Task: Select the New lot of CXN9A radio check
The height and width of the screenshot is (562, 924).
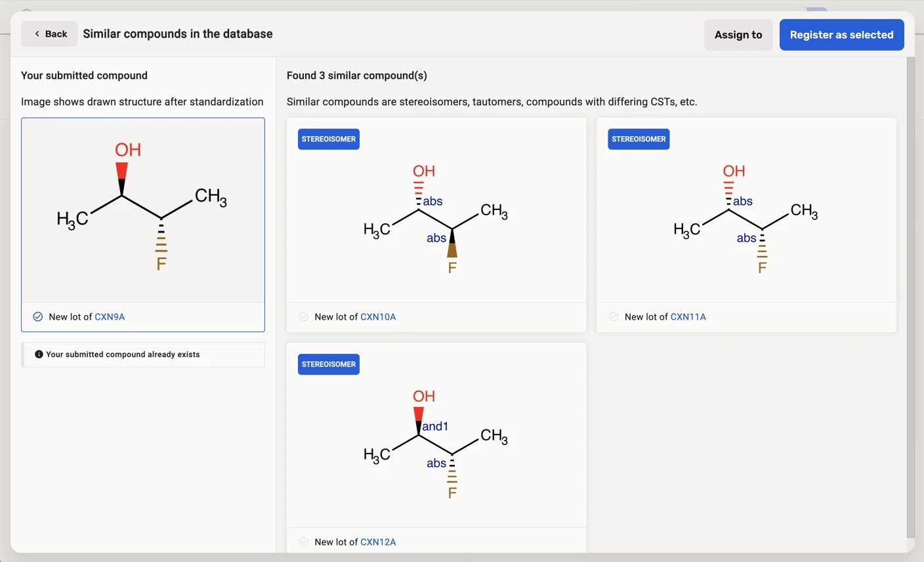Action: tap(38, 316)
